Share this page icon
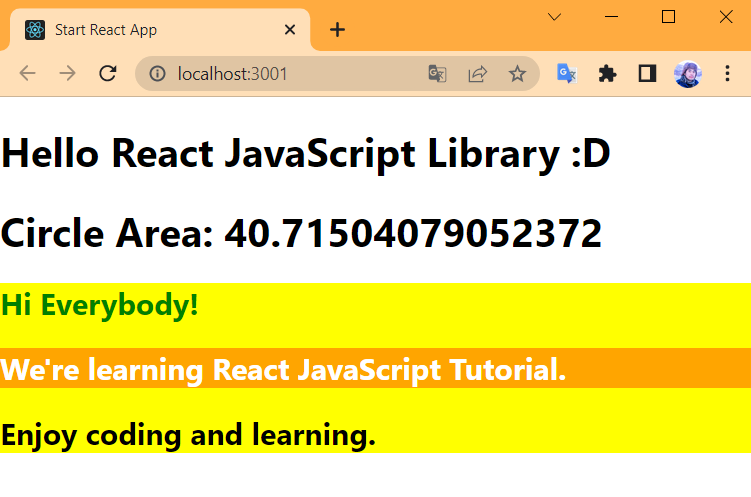 477,74
